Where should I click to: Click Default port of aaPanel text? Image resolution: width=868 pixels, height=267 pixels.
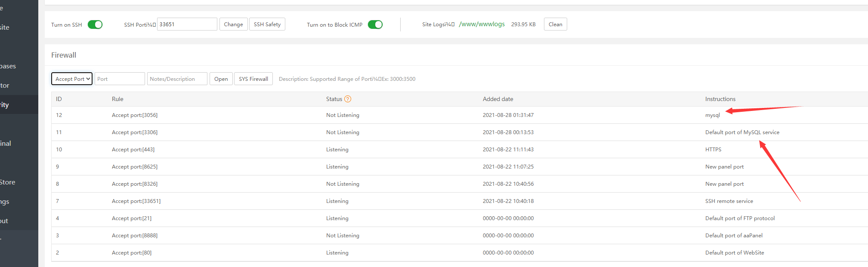734,235
